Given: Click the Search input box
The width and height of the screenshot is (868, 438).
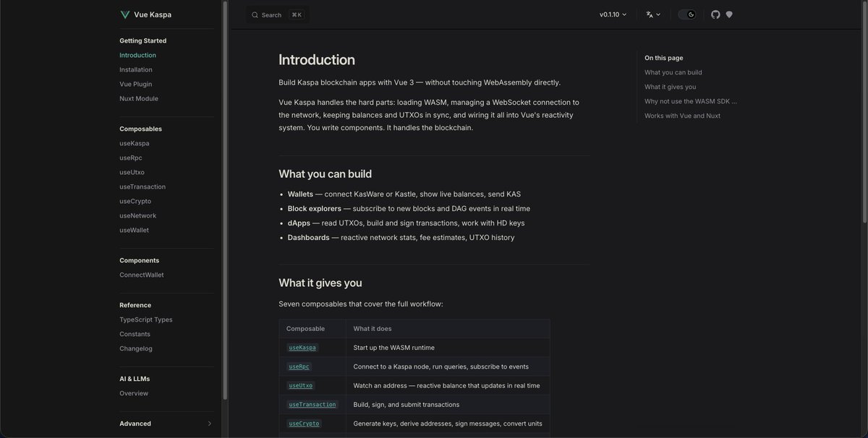Looking at the screenshot, I should click(278, 14).
